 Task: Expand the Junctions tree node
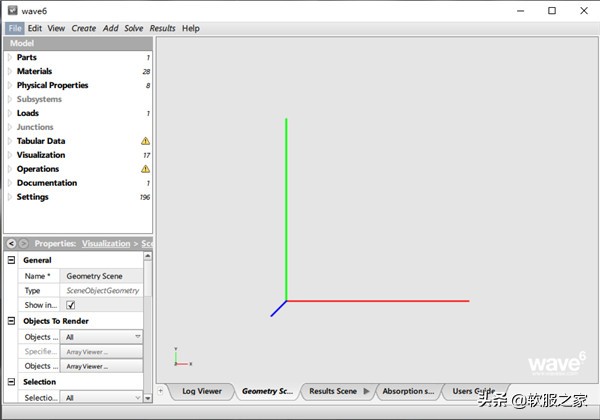[x=10, y=127]
